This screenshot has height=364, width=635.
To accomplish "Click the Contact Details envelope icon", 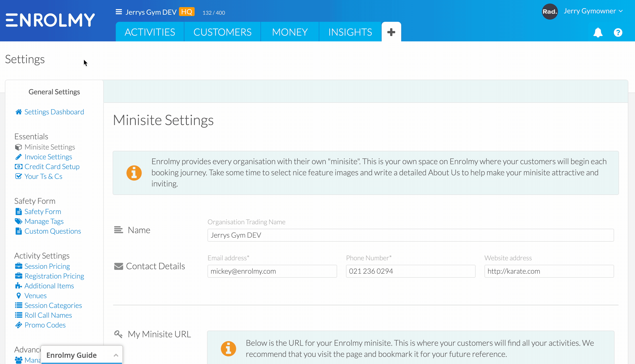I will click(118, 266).
